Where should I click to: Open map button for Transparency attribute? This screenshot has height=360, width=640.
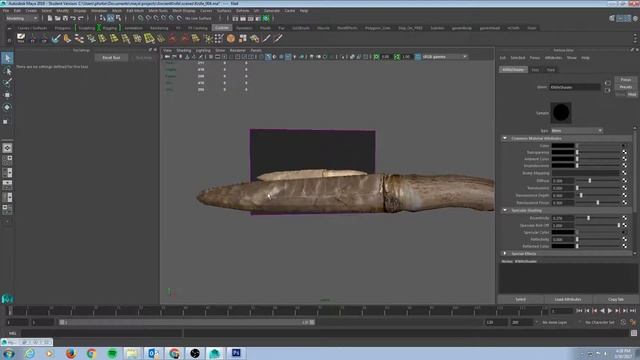pyautogui.click(x=624, y=152)
